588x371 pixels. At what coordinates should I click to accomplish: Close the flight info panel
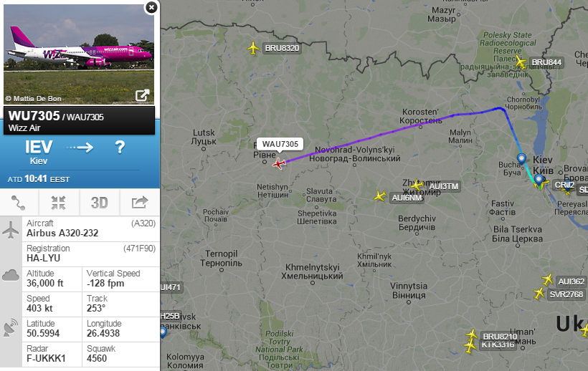pyautogui.click(x=151, y=7)
